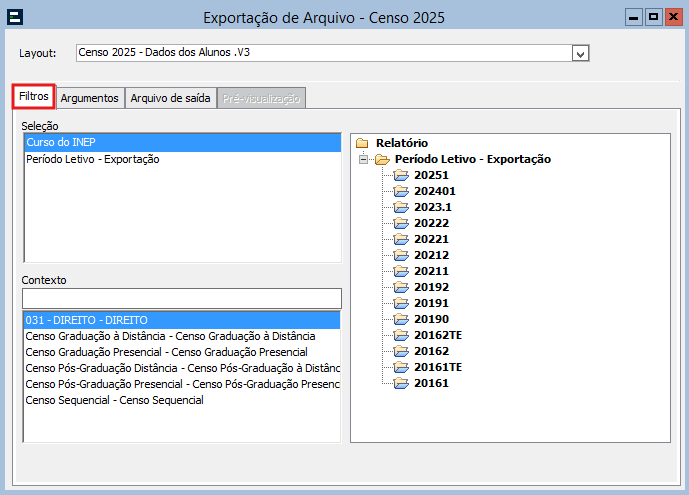The height and width of the screenshot is (495, 689).
Task: Click folder icon for period 20222
Action: tap(401, 223)
